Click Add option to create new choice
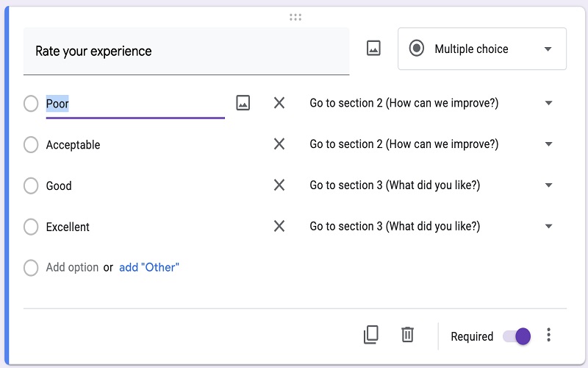Viewport: 588px width, 368px height. (72, 268)
